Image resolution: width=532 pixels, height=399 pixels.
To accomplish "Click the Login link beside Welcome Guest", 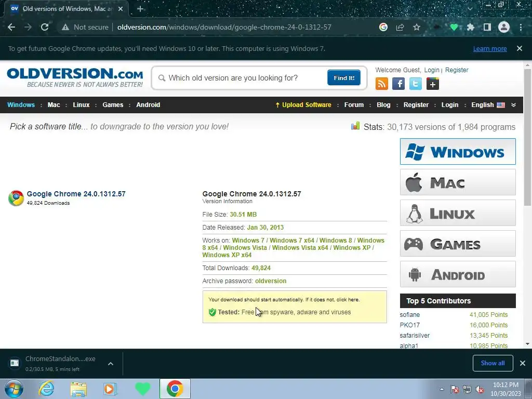I will (432, 70).
